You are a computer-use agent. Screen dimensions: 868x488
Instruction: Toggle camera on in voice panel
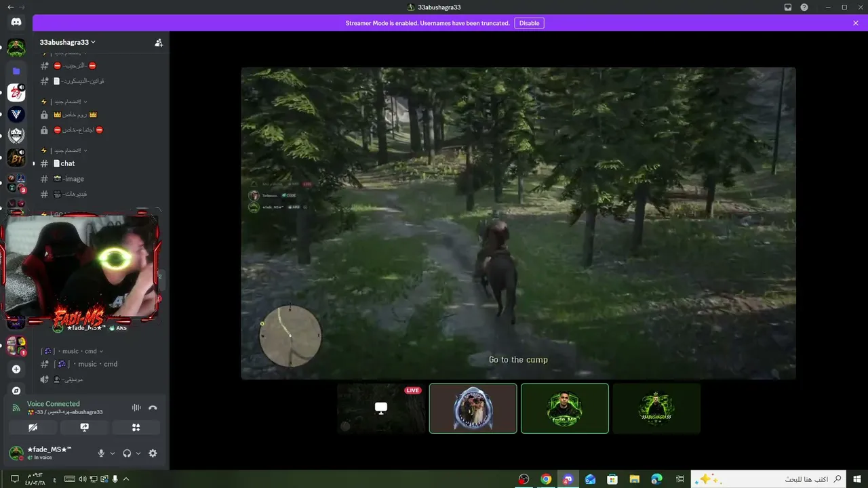(x=33, y=428)
